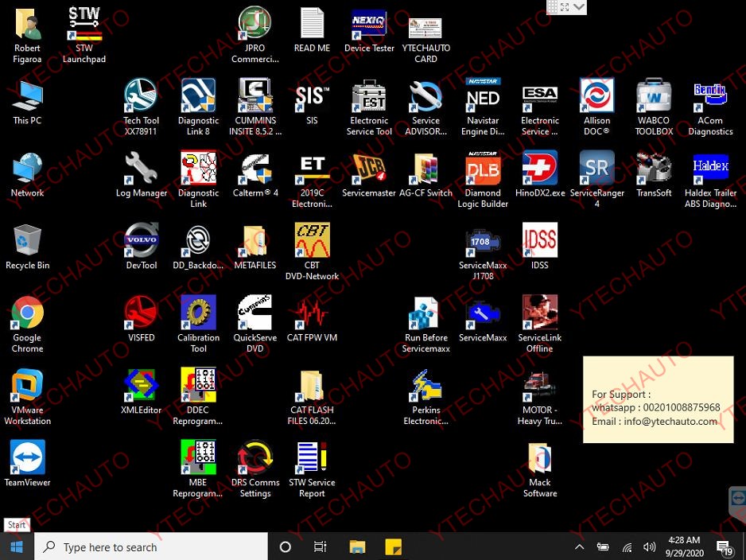Open Allison DOC shortcut

point(596,107)
